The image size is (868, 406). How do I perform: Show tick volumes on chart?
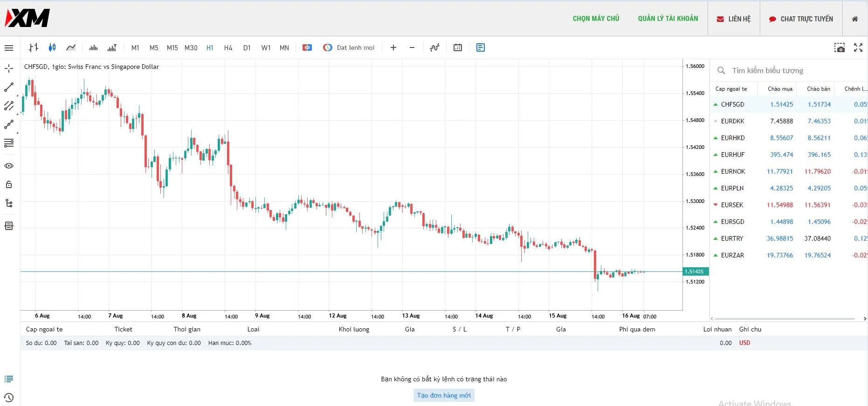[93, 47]
